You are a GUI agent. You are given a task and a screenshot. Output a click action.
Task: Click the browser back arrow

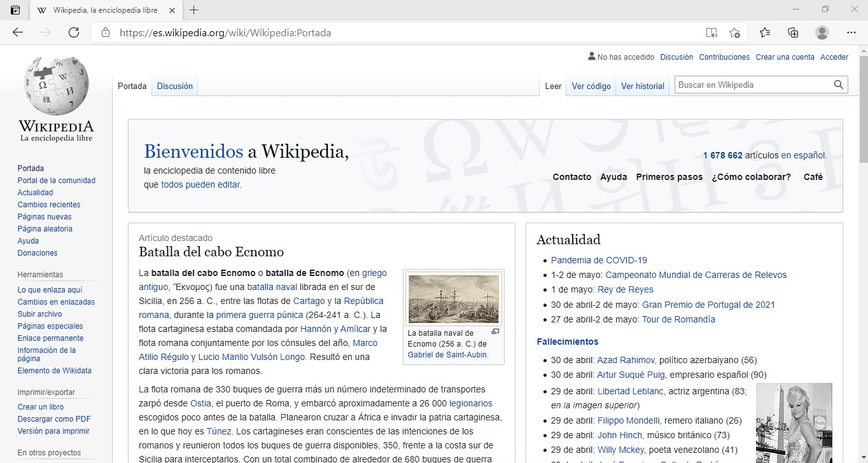[18, 32]
